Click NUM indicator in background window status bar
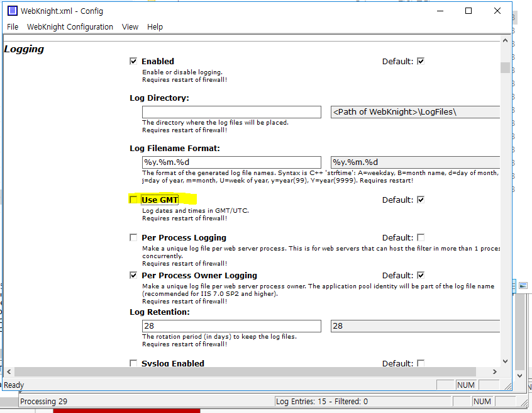532x413 pixels. (x=482, y=402)
